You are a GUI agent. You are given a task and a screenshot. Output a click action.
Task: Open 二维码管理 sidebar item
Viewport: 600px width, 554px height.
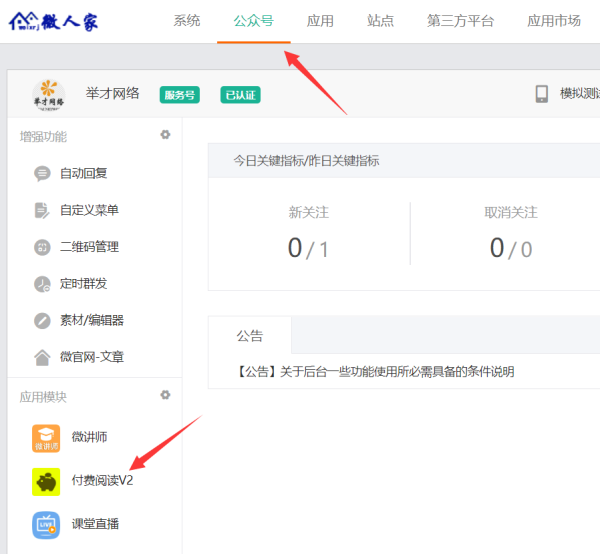(89, 247)
